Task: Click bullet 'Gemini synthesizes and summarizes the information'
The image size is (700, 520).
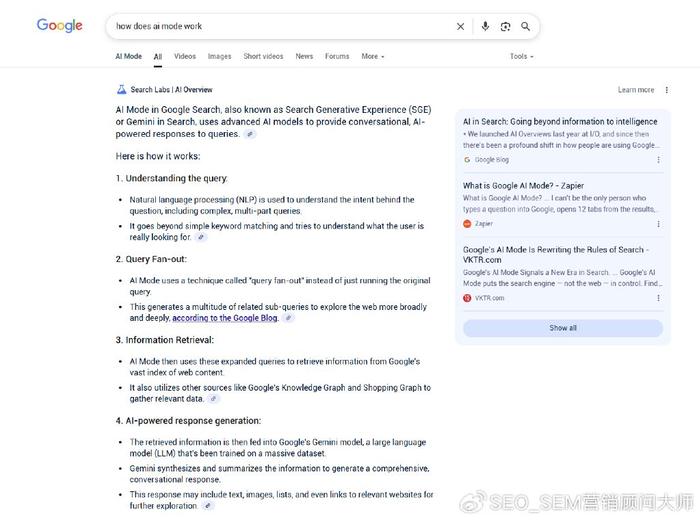Action: [279, 474]
